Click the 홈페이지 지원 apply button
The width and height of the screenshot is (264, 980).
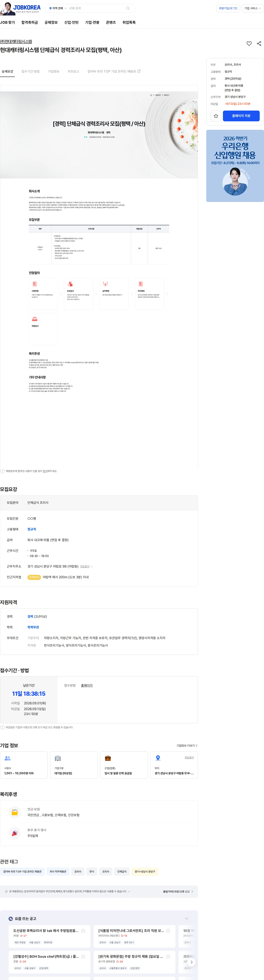point(241,116)
